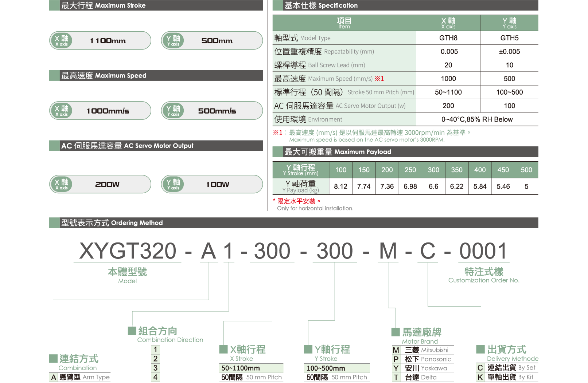Viewport: 588px width, 383px height.
Task: Click the green square next to Motor Brand
Action: tap(395, 332)
